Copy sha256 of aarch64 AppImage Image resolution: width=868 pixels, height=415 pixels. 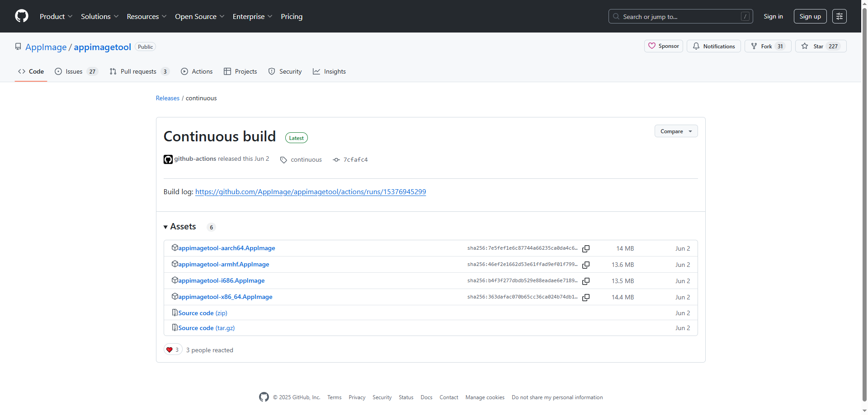click(586, 248)
